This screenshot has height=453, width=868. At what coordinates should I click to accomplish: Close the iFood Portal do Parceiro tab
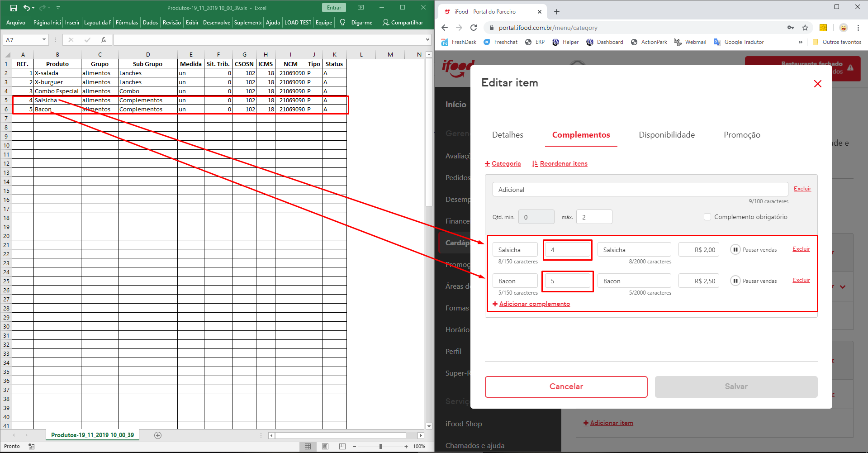pos(540,12)
